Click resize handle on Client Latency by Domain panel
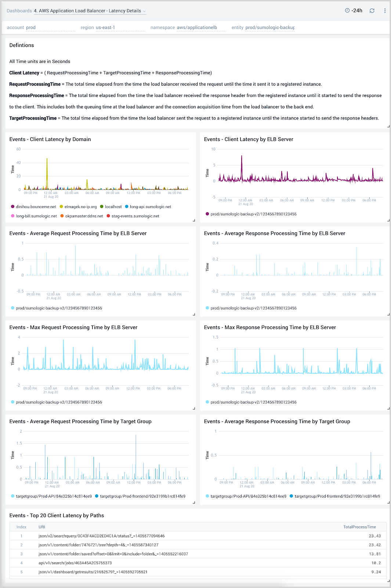This screenshot has width=391, height=588. coord(194,219)
